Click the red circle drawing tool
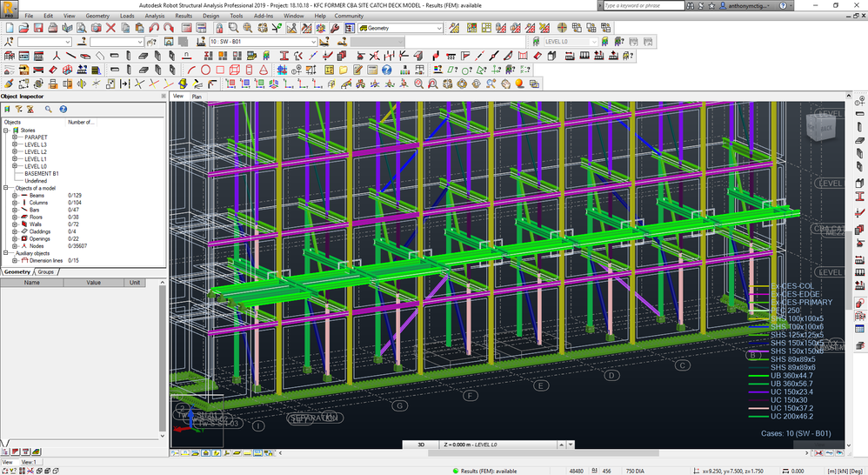This screenshot has width=868, height=475. pos(205,70)
